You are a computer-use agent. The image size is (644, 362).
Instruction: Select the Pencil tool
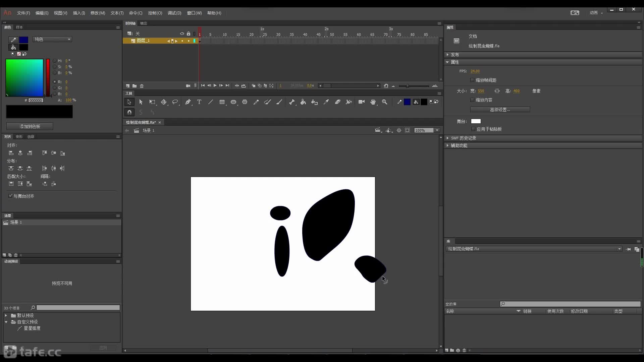[x=256, y=102]
